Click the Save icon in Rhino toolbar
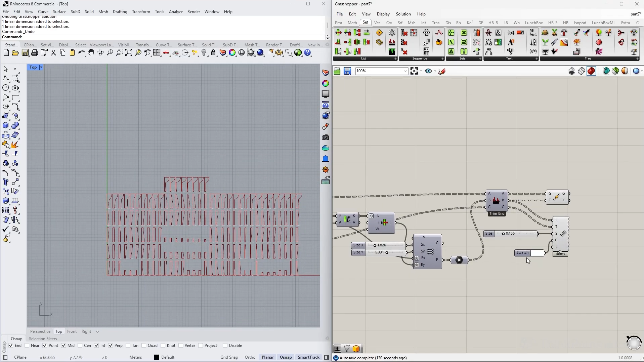The height and width of the screenshot is (362, 644). (25, 53)
